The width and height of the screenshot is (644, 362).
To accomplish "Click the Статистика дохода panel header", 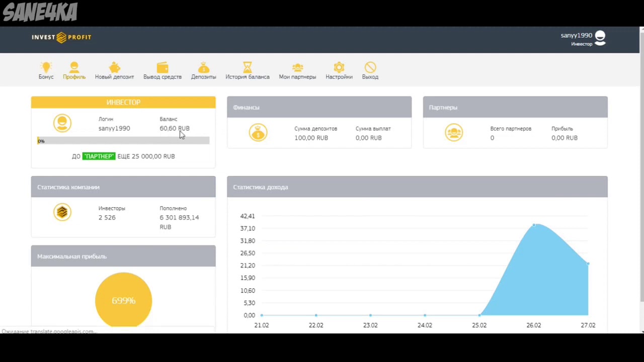I will (x=417, y=187).
